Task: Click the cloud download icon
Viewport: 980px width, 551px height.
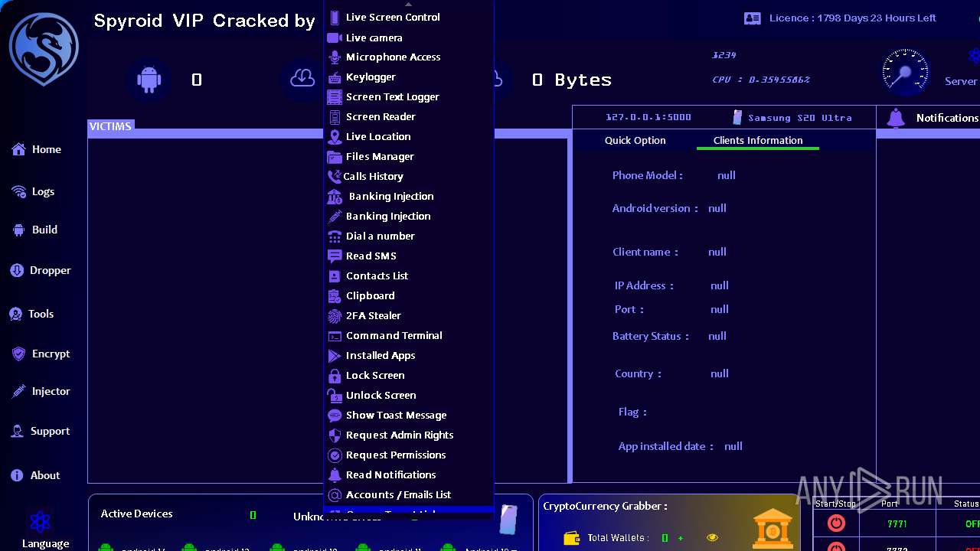Action: [x=302, y=78]
